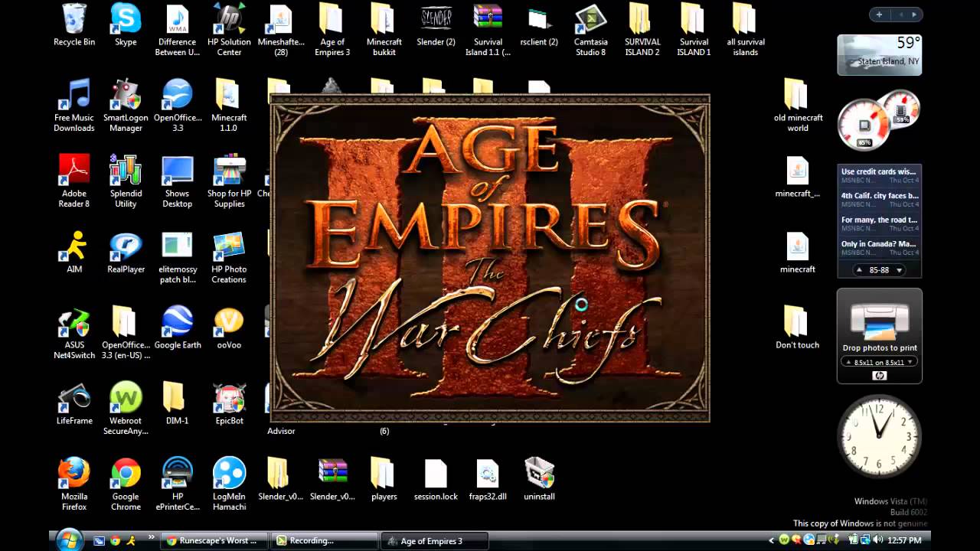
Task: Click the CPU meter gadget
Action: (864, 124)
